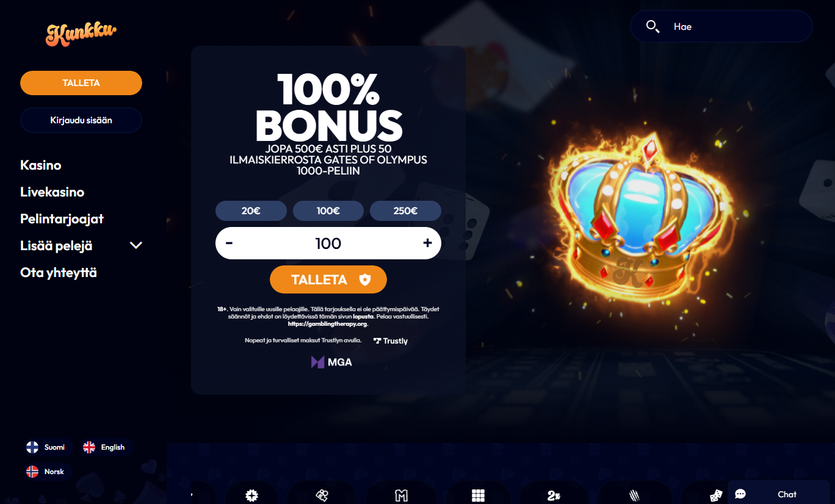This screenshot has width=835, height=504.
Task: Click the Kirjaudu sisään button
Action: point(81,120)
